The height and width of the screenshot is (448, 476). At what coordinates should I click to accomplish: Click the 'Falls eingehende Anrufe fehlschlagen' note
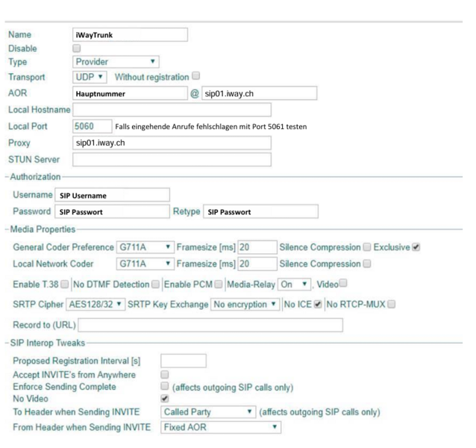pos(211,127)
